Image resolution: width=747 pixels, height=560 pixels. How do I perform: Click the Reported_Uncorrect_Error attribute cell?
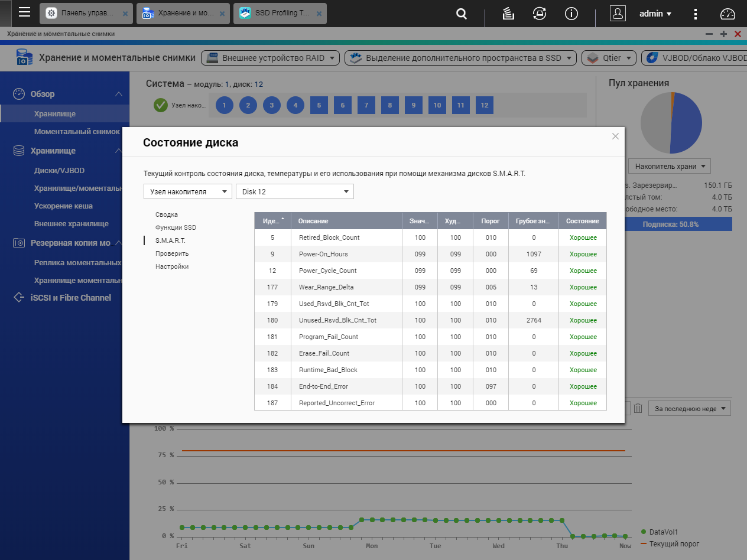(x=346, y=403)
